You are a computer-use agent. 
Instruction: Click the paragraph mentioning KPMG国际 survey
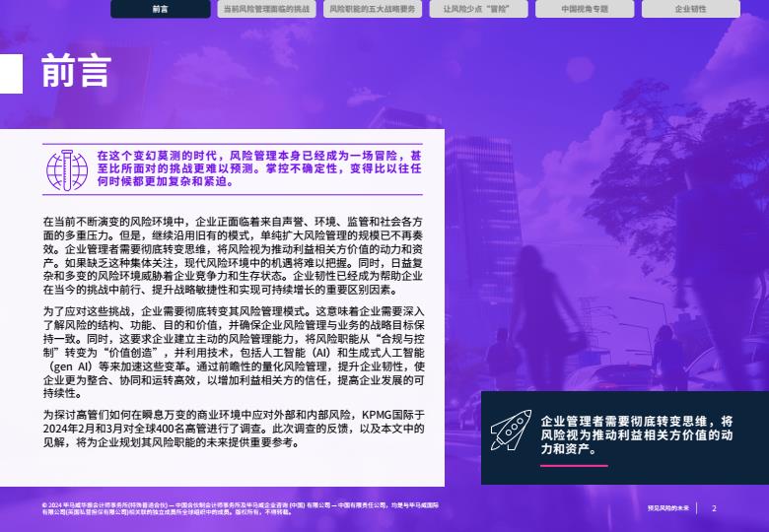point(234,429)
